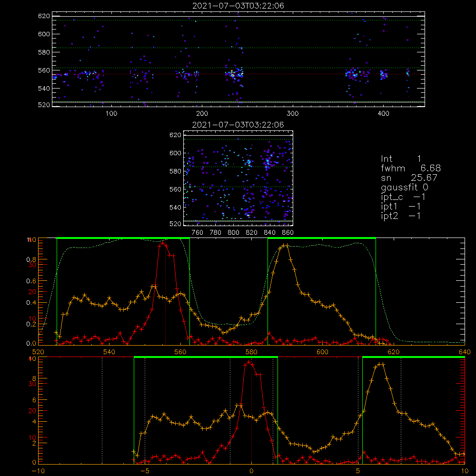476x476 pixels.
Task: Select the 'ipt_c -1' readout
Action: coord(403,197)
